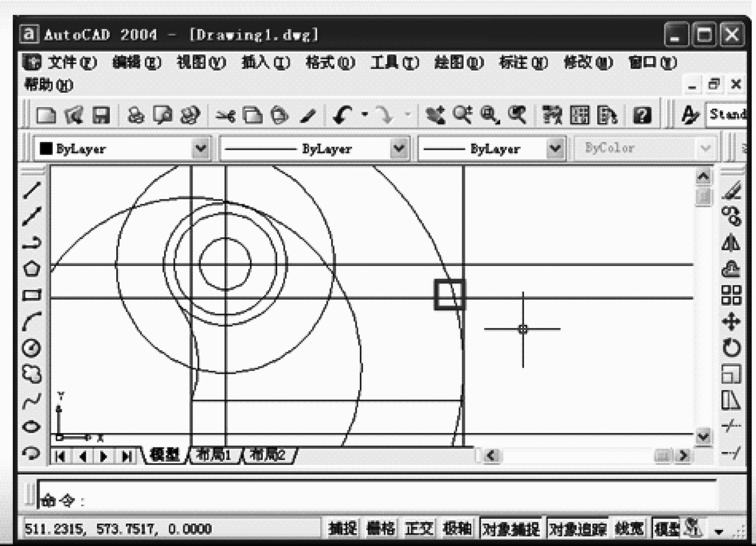Click the Pan Realtime icon
This screenshot has width=756, height=546.
435,115
